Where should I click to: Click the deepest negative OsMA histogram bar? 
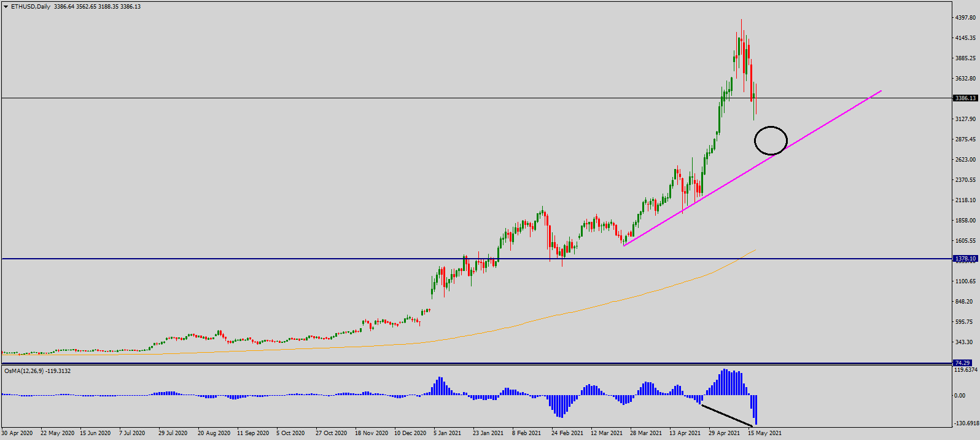click(x=756, y=409)
